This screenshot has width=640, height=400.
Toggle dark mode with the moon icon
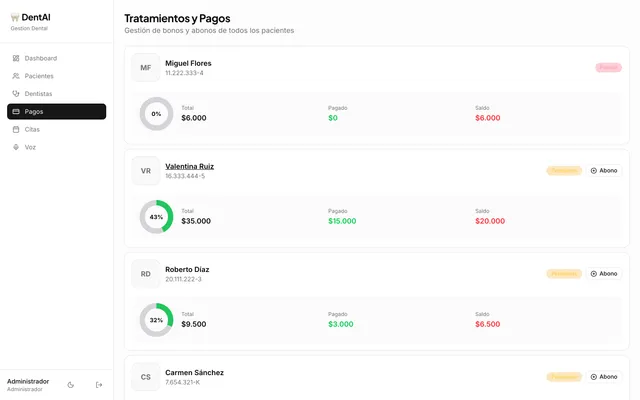71,384
